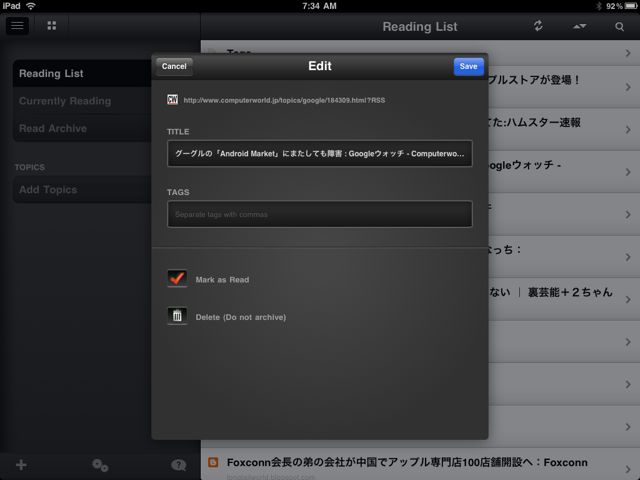Open Read Archive in sidebar
The image size is (640, 480).
82,128
